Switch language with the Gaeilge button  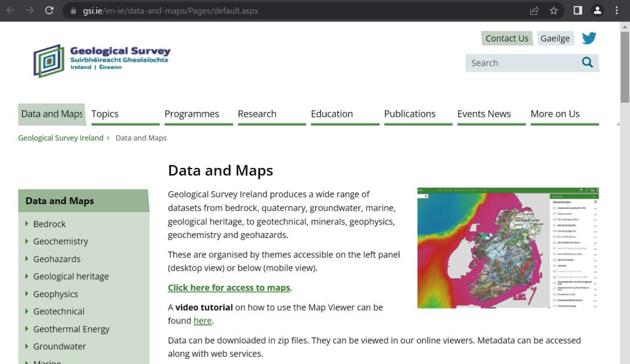555,38
